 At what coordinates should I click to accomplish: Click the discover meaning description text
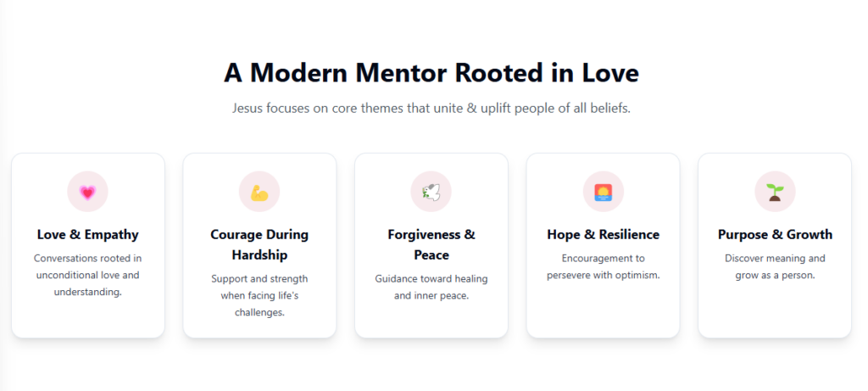pyautogui.click(x=775, y=266)
